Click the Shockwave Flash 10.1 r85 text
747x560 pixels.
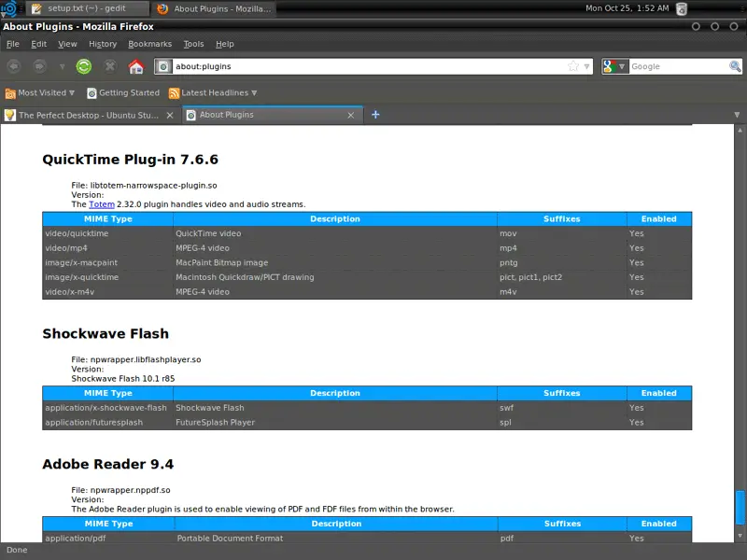(123, 379)
